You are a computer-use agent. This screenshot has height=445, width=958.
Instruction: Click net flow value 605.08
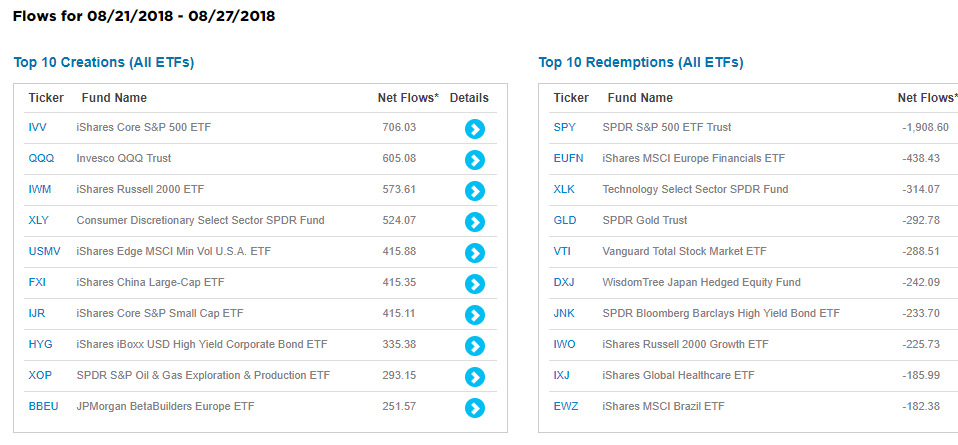pos(399,158)
